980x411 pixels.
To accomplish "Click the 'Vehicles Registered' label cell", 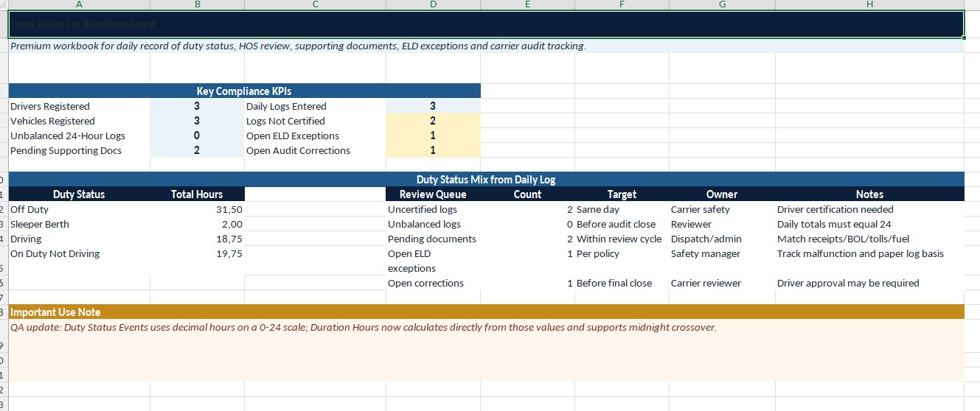I will pyautogui.click(x=79, y=121).
